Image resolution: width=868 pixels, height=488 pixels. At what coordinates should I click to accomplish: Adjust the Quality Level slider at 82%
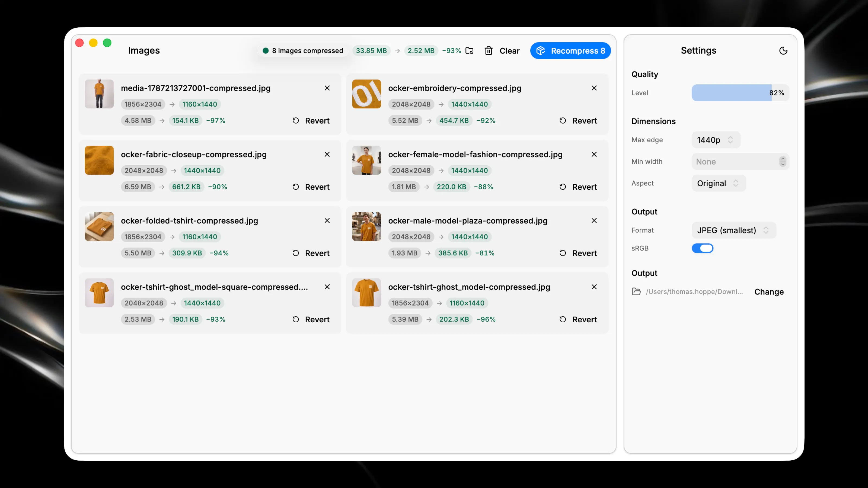pyautogui.click(x=740, y=93)
